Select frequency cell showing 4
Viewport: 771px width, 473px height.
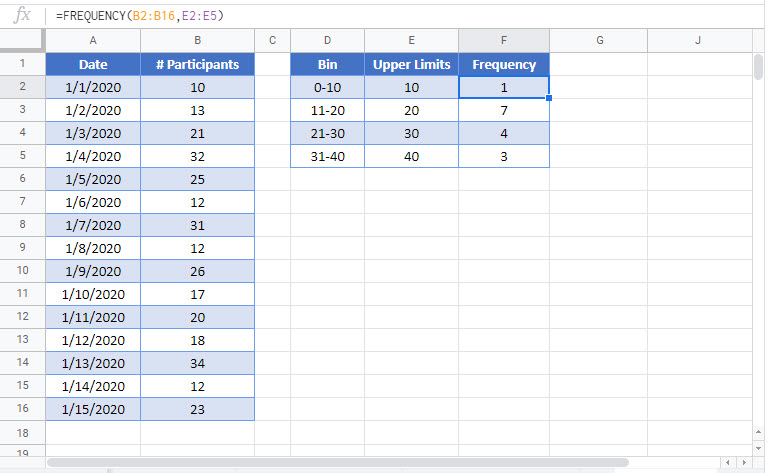pyautogui.click(x=504, y=133)
